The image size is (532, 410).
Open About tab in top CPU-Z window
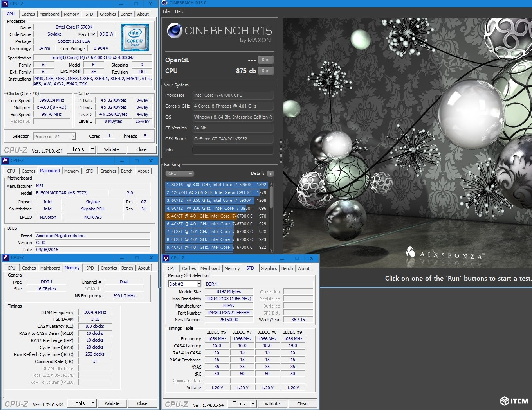(143, 14)
